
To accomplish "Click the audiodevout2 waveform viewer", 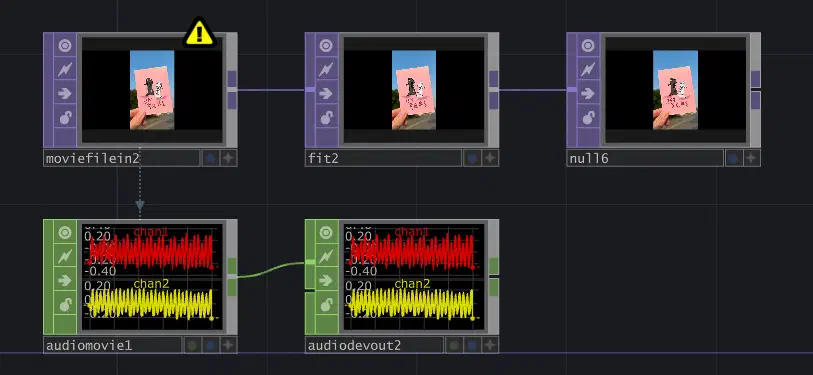I will [x=414, y=277].
